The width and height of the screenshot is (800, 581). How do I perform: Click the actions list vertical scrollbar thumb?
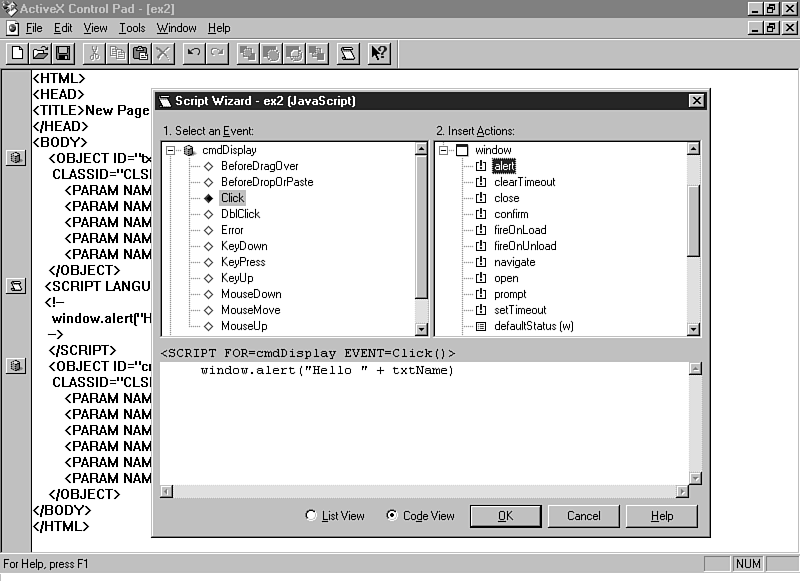click(693, 220)
